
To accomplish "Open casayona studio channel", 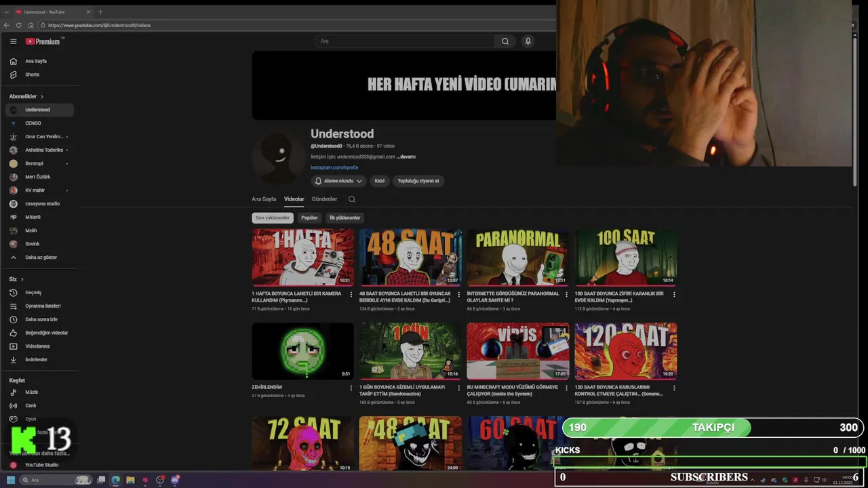I will pyautogui.click(x=40, y=203).
